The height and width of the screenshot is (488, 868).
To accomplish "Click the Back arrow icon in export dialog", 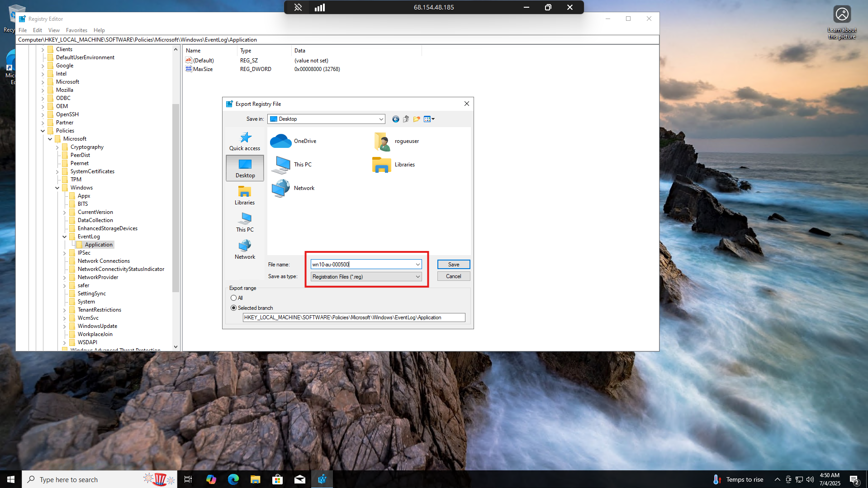I will click(x=395, y=119).
